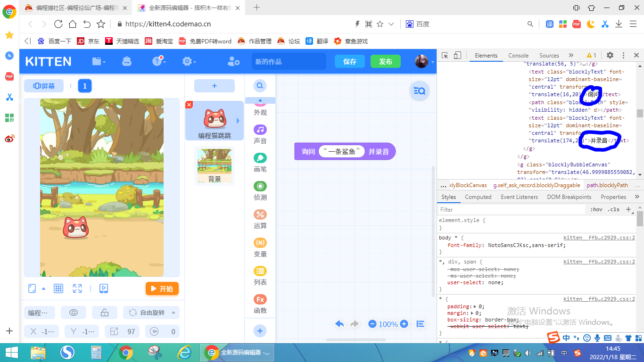Image resolution: width=644 pixels, height=362 pixels.
Task: Edit the sprite Y coordinate field
Action: 82,331
